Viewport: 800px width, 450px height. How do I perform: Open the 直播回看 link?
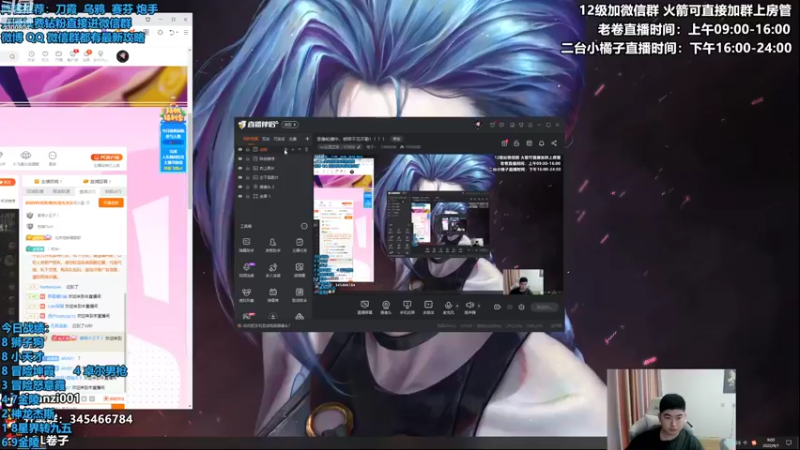point(98,181)
